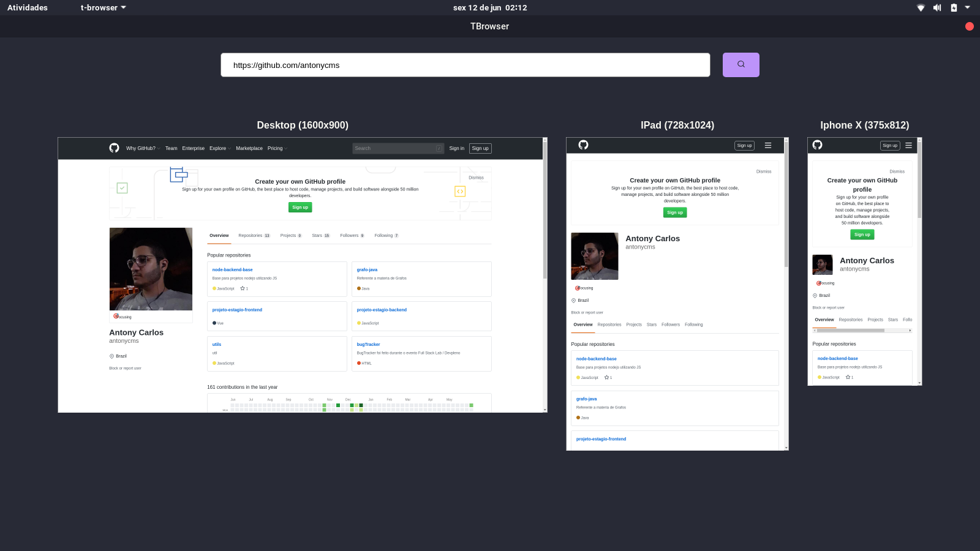Open utils repo in Desktop preview
Image resolution: width=980 pixels, height=551 pixels.
coord(217,344)
